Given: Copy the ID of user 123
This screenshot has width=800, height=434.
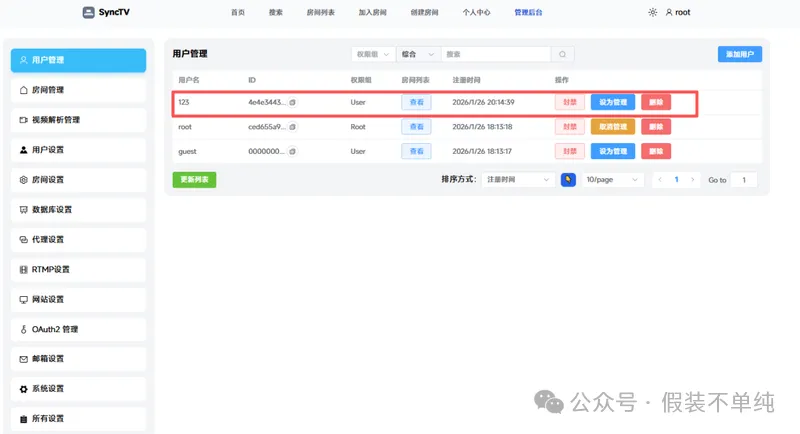Looking at the screenshot, I should click(292, 103).
